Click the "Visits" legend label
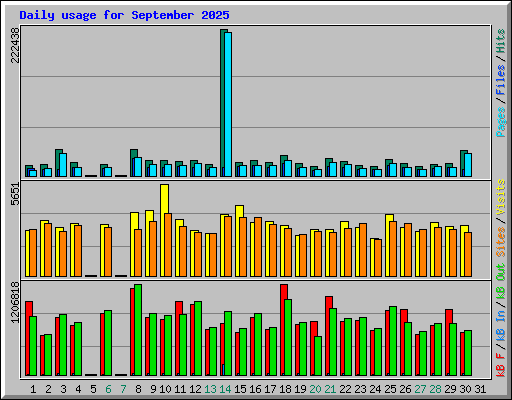The image size is (512, 400). 501,198
